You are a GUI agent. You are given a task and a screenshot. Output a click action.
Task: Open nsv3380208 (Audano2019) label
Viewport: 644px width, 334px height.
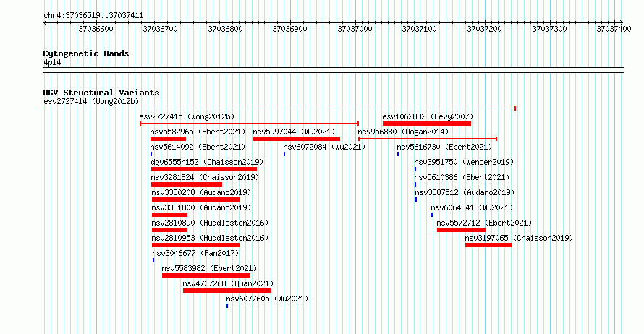tap(201, 192)
